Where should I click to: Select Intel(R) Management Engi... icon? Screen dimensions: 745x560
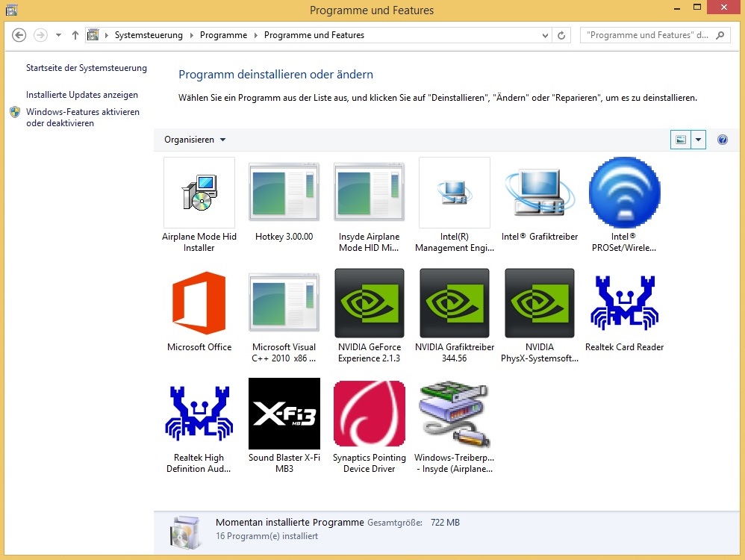pos(454,193)
